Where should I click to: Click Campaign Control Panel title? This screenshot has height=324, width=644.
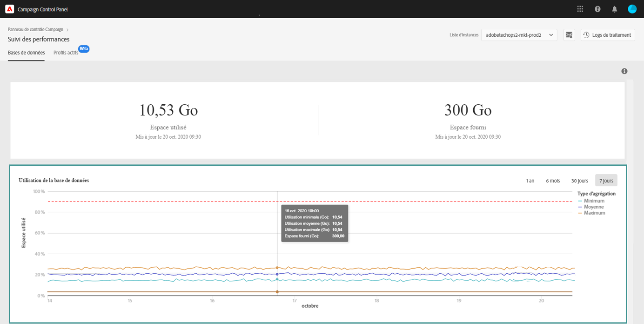click(x=42, y=9)
